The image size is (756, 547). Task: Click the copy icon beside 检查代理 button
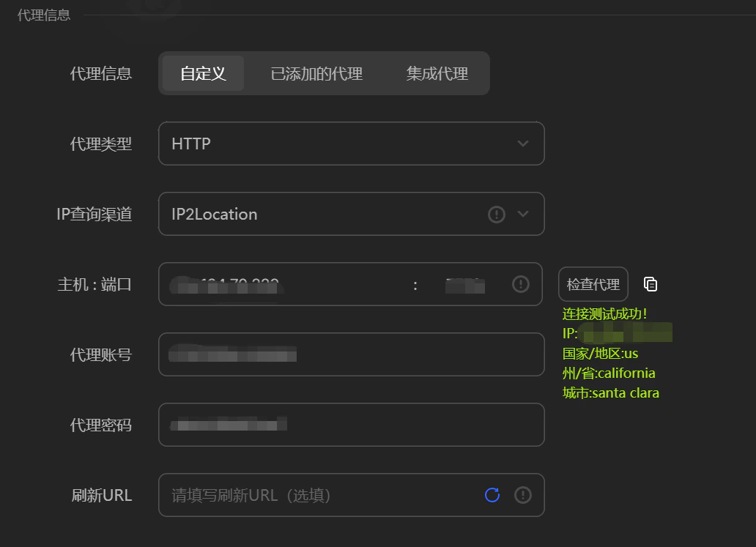point(651,284)
